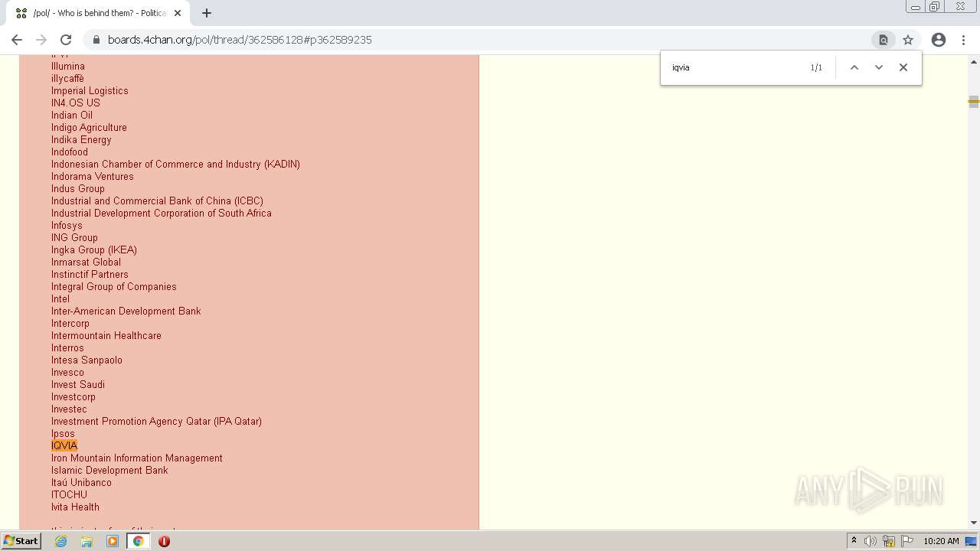Click Industrial and Commercial Bank of China entry

click(x=157, y=201)
